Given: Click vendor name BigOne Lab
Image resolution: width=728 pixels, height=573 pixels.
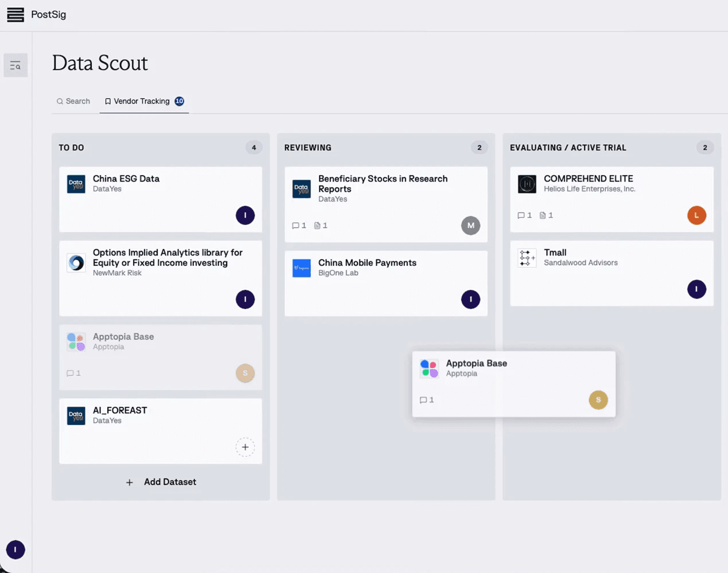Looking at the screenshot, I should point(338,273).
